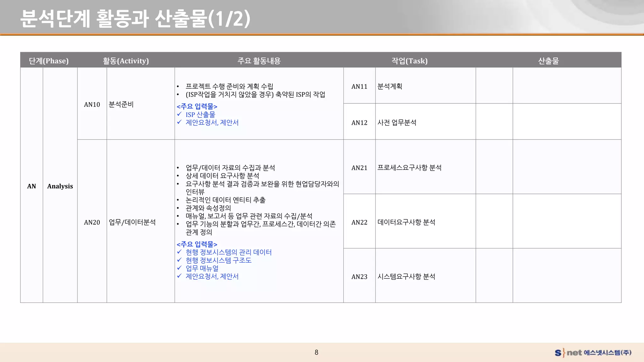
Task: Click the AN23 task code
Action: pos(359,277)
